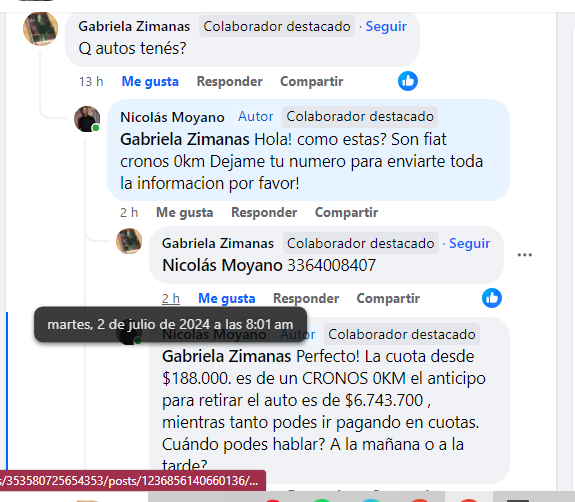Toggle Me gusta on the 3364008407 comment
The width and height of the screenshot is (575, 502).
tap(227, 298)
